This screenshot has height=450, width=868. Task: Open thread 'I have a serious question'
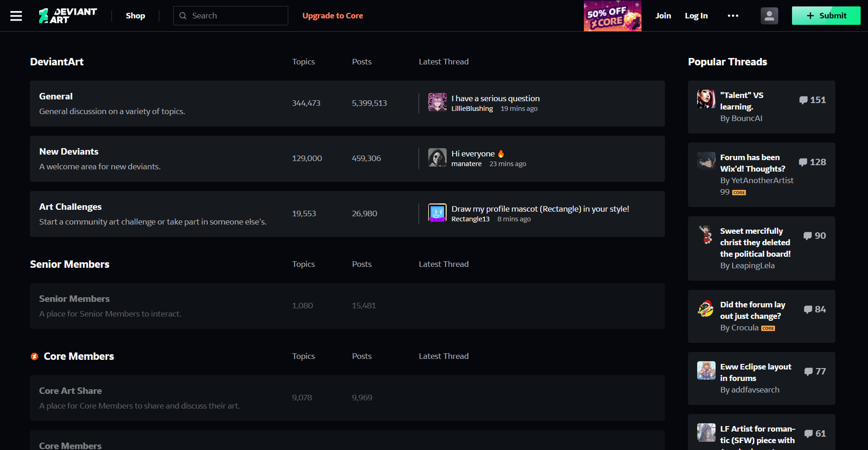coord(495,98)
